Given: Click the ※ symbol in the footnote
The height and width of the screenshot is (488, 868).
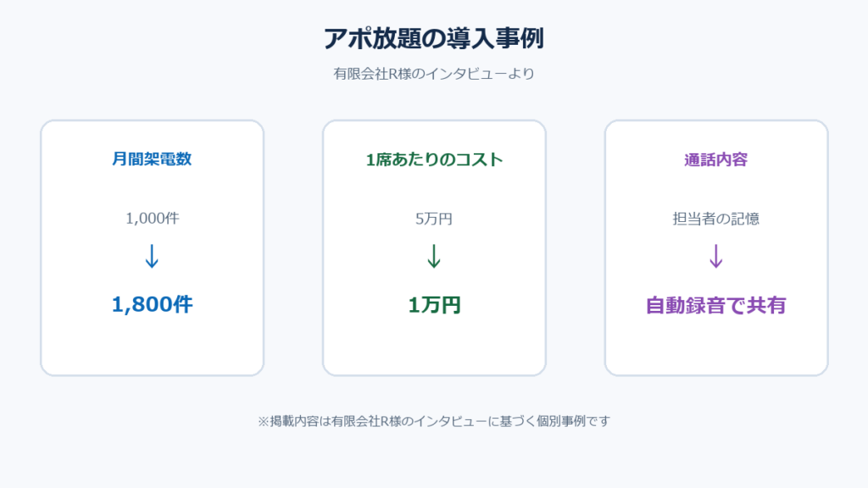Looking at the screenshot, I should 263,422.
